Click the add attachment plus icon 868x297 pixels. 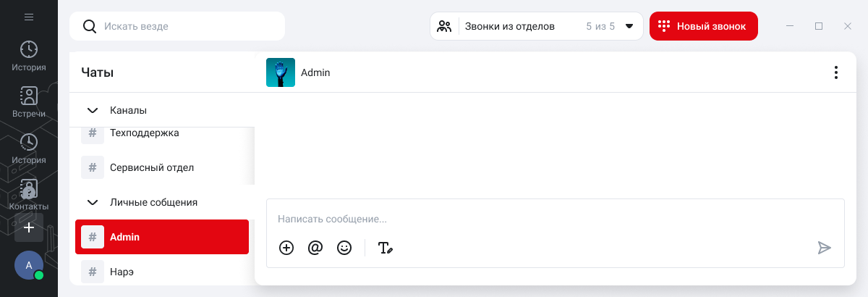(286, 248)
